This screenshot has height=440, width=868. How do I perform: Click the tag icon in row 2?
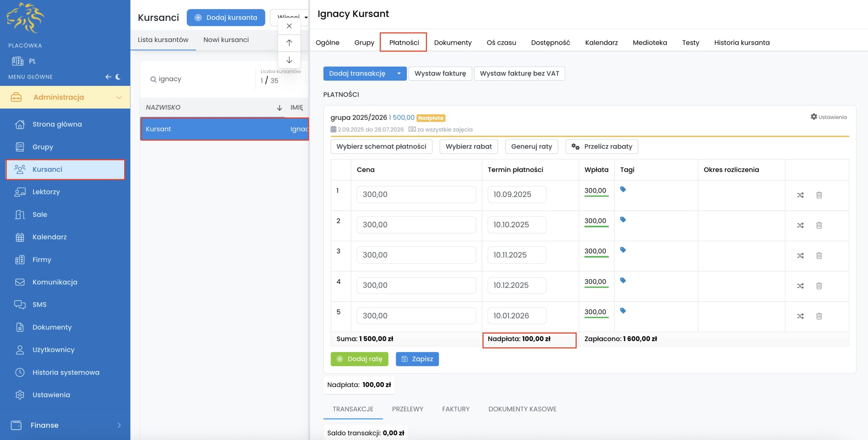click(x=623, y=219)
